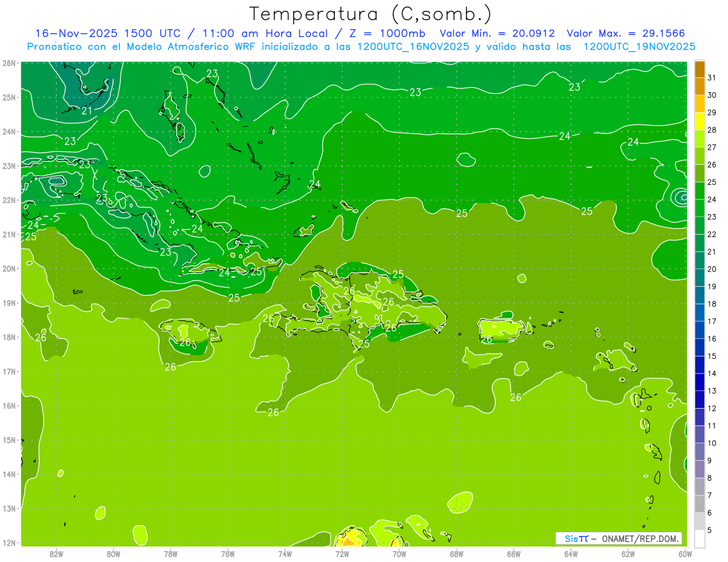This screenshot has height=562, width=728.
Task: Click the "1200UTC_16NOV2025" initialization time
Action: [414, 47]
